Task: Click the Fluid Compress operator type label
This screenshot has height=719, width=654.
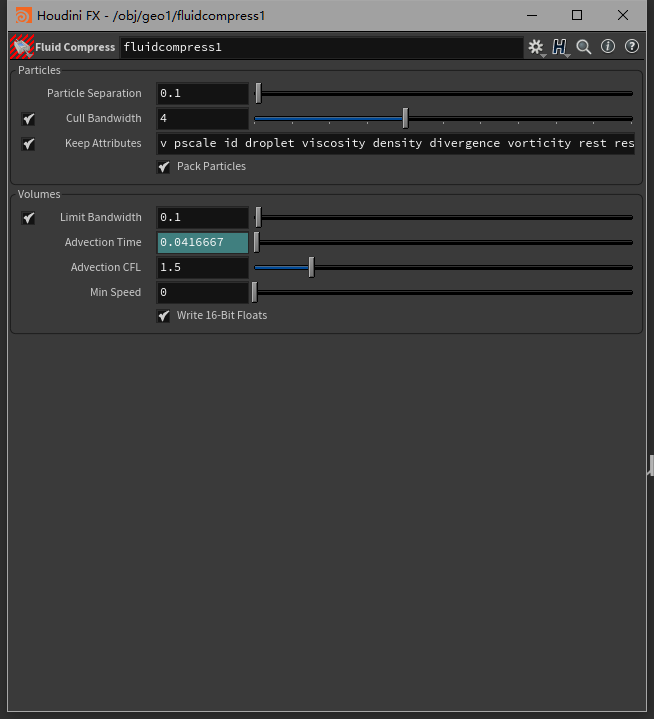Action: point(75,47)
